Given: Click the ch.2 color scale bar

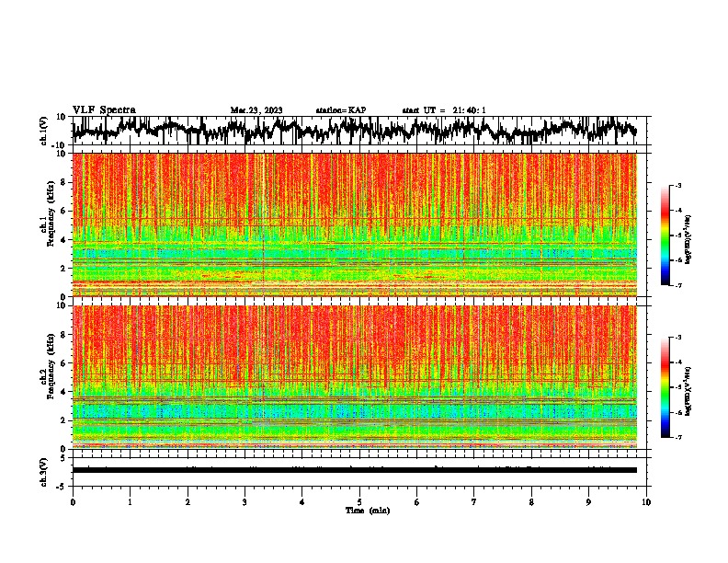Looking at the screenshot, I should (x=665, y=387).
